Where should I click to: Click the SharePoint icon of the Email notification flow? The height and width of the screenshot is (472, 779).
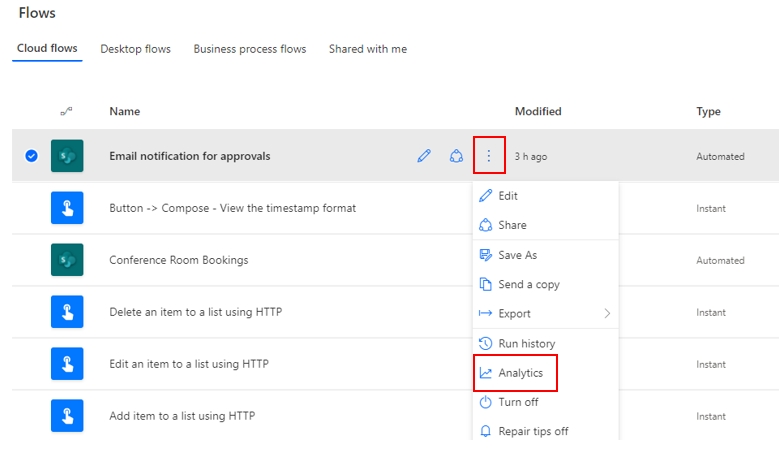tap(67, 156)
